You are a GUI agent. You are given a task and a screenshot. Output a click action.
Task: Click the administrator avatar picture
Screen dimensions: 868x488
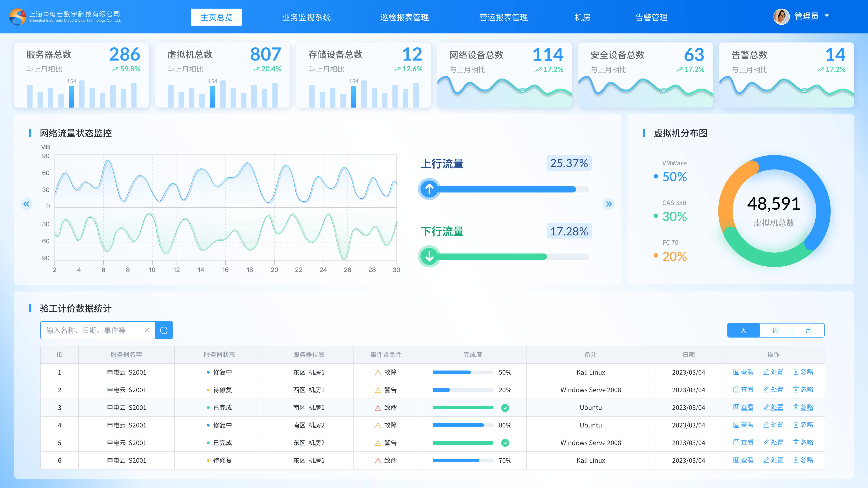point(781,16)
